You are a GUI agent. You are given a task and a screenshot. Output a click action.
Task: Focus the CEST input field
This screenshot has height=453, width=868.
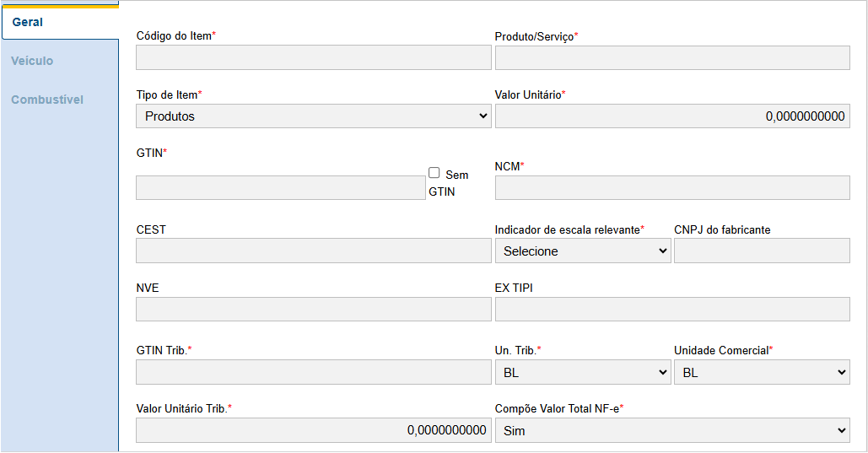313,251
